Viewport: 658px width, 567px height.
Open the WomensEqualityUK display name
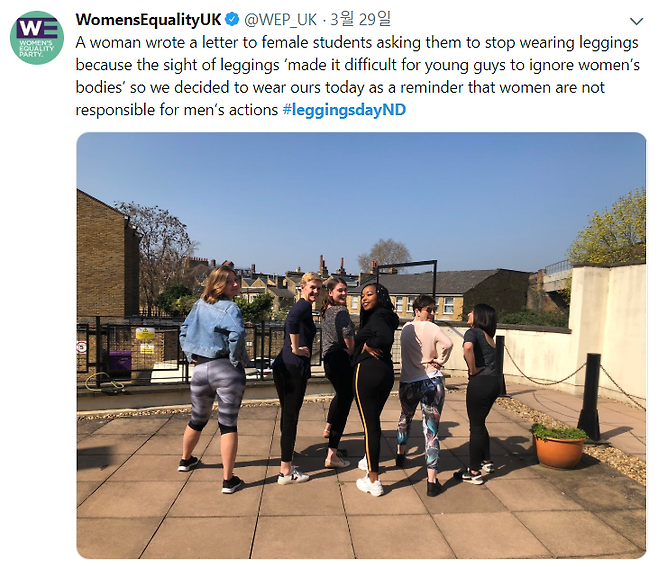tap(148, 19)
